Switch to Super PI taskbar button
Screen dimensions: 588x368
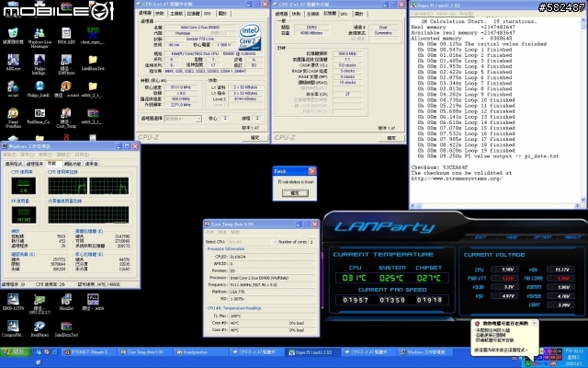pos(313,352)
